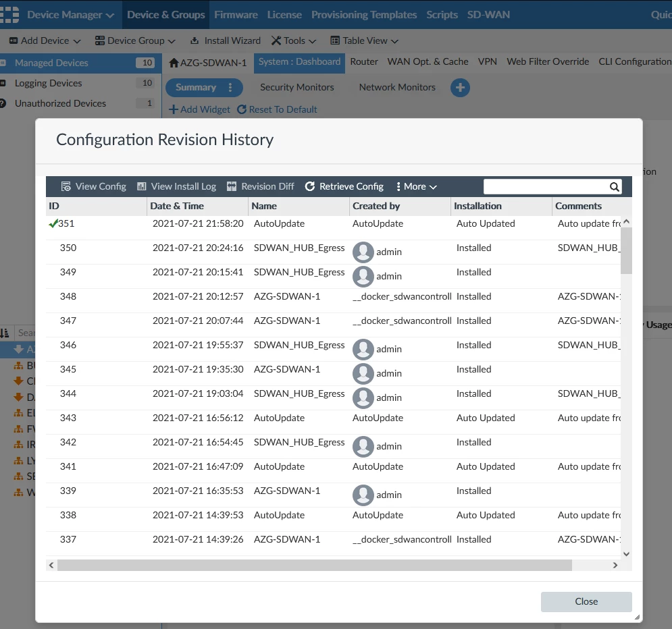Click the View Config icon
672x629 pixels.
[x=66, y=187]
